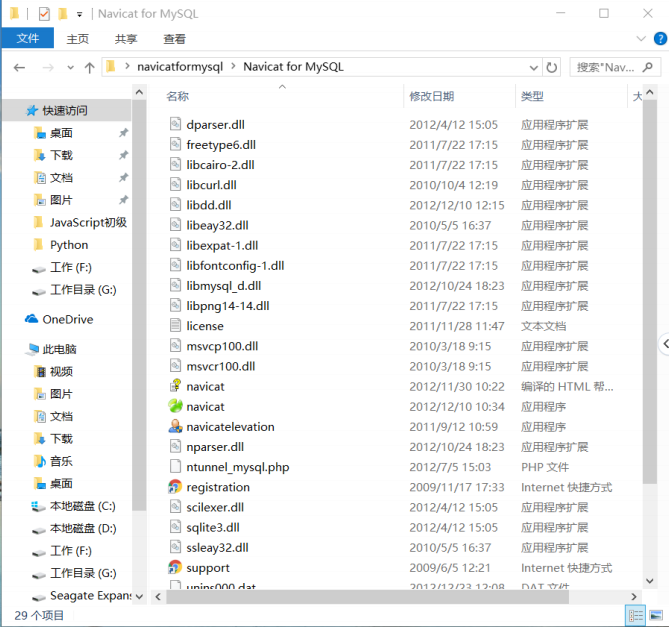The image size is (669, 627).
Task: Open 本地磁盘 (D:) in the sidebar
Action: (74, 528)
